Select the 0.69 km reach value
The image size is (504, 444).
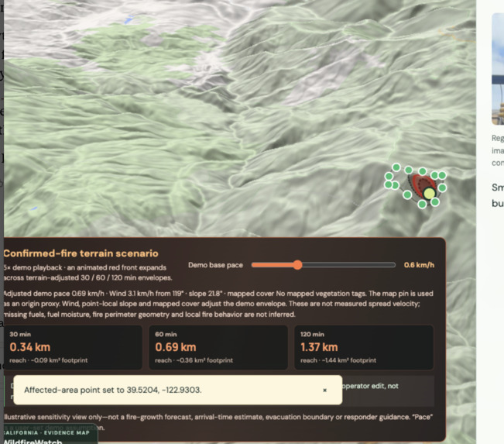click(x=176, y=347)
